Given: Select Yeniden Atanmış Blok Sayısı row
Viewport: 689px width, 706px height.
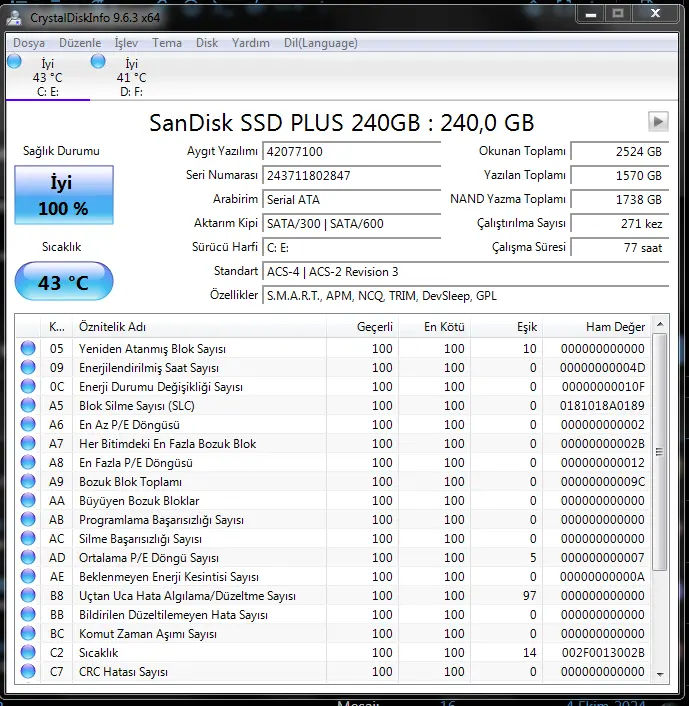Looking at the screenshot, I should (333, 348).
